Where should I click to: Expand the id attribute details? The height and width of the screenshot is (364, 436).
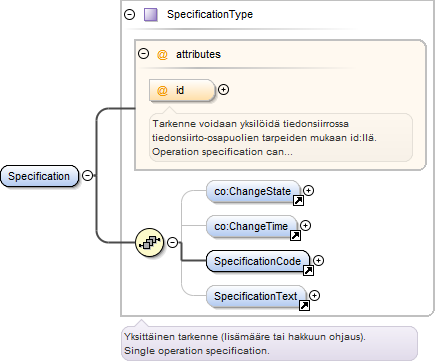[x=223, y=90]
